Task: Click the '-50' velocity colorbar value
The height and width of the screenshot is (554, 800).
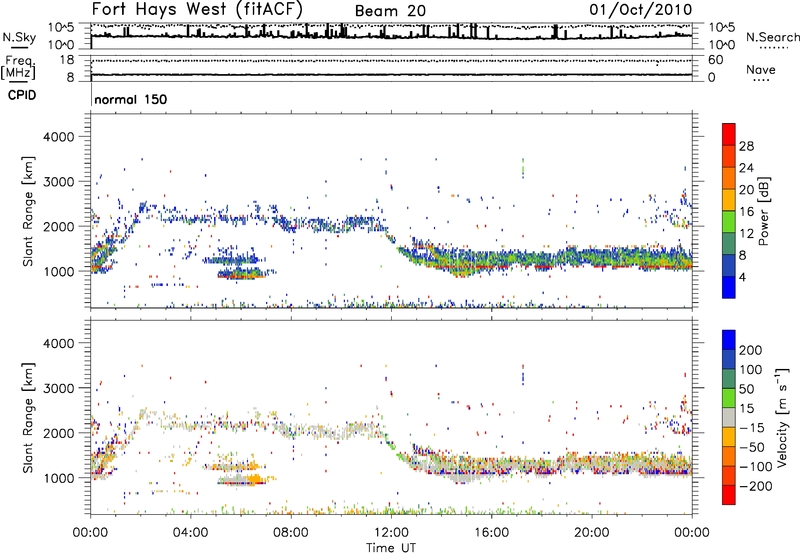Action: pyautogui.click(x=752, y=447)
